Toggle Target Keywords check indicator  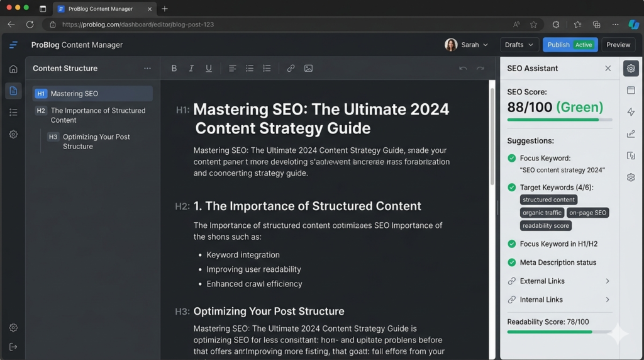[511, 188]
